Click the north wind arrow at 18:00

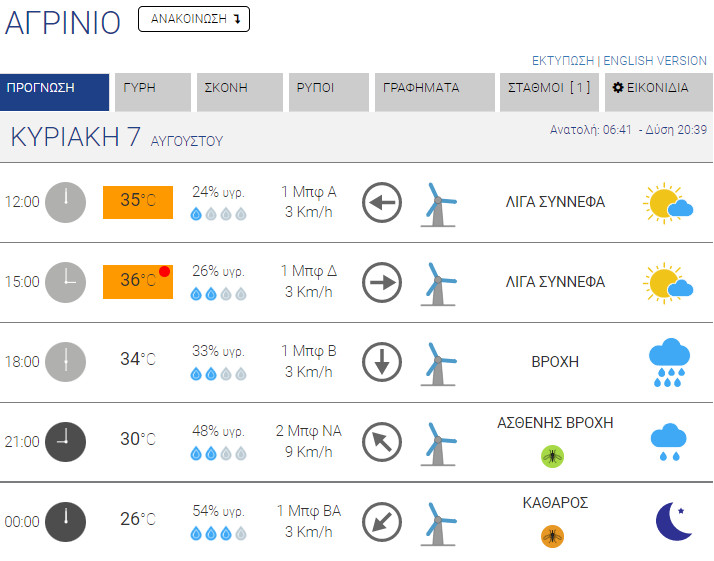pos(381,362)
